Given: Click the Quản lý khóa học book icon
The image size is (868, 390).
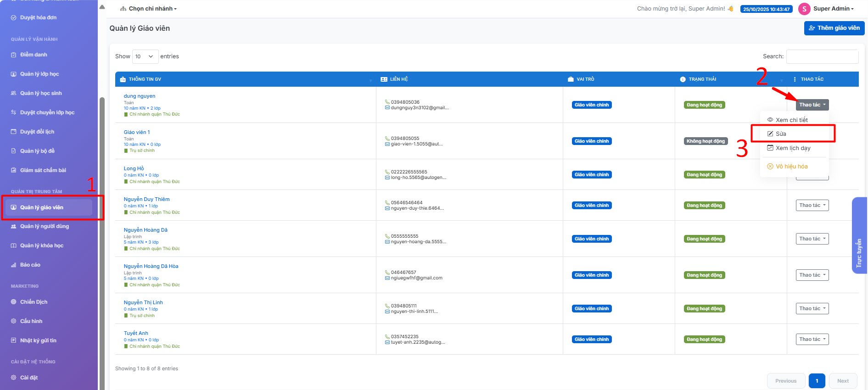Looking at the screenshot, I should (14, 245).
